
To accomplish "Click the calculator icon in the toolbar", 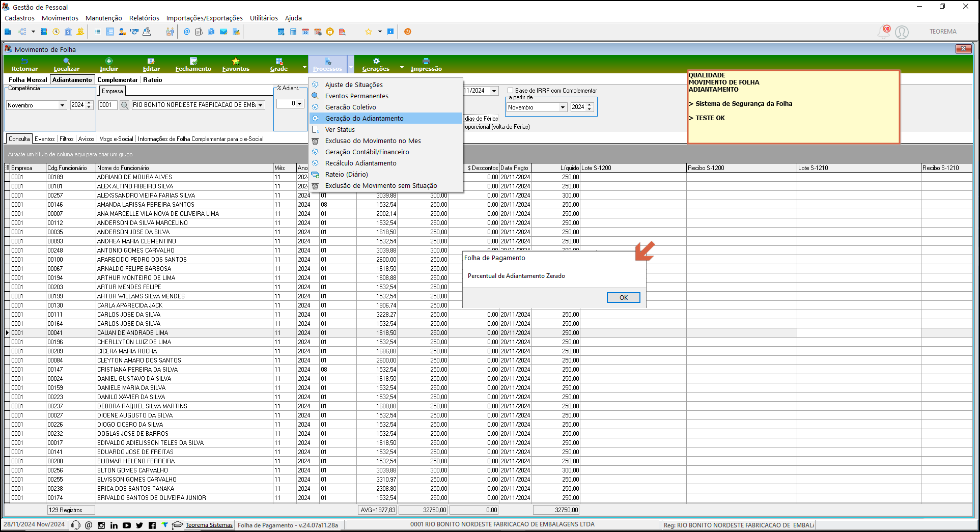I will click(293, 32).
